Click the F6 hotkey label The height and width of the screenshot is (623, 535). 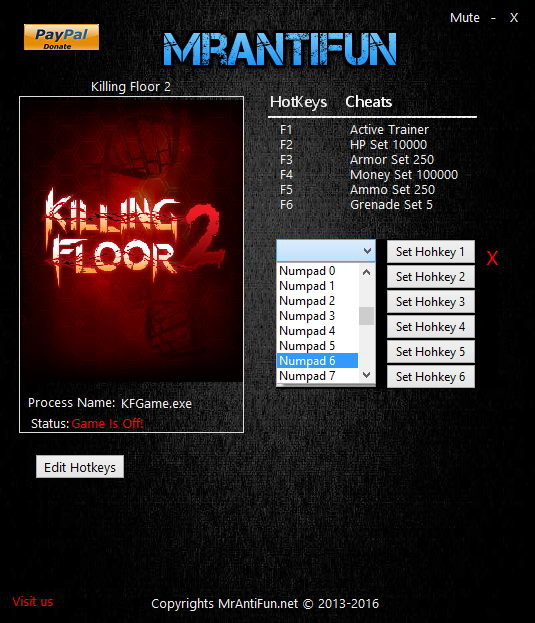(x=286, y=205)
